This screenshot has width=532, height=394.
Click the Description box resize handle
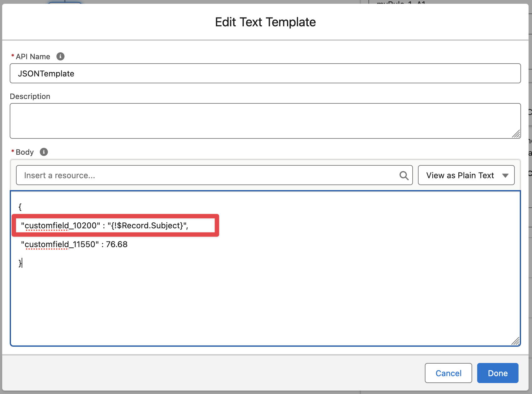pos(516,134)
